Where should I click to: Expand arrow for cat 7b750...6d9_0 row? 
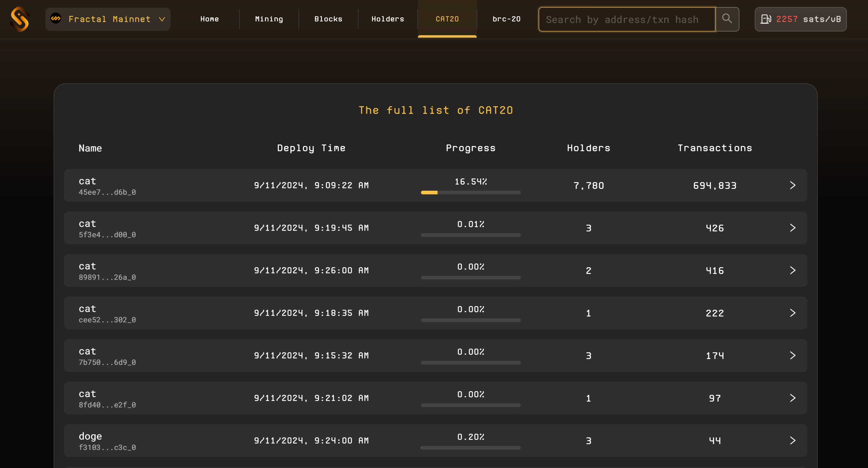click(x=792, y=355)
